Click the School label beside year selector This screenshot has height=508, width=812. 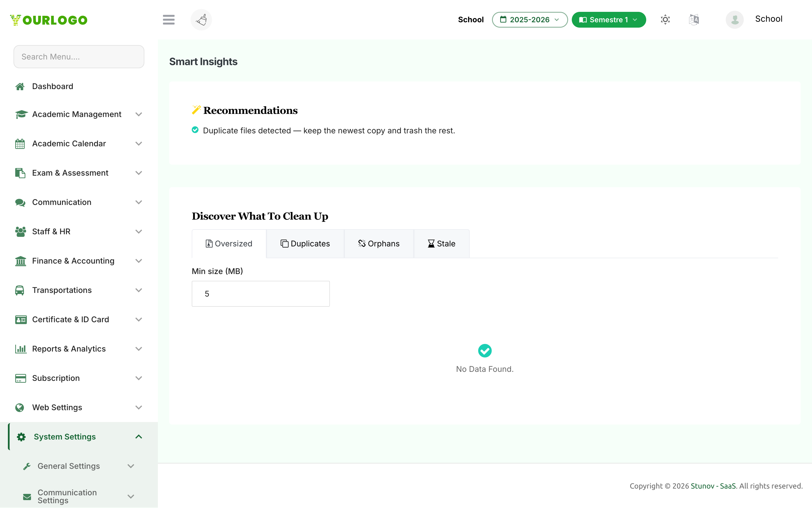point(471,19)
